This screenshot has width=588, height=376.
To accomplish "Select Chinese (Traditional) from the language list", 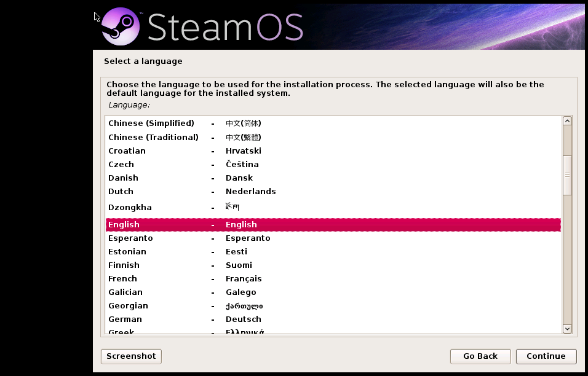I will (x=185, y=136).
